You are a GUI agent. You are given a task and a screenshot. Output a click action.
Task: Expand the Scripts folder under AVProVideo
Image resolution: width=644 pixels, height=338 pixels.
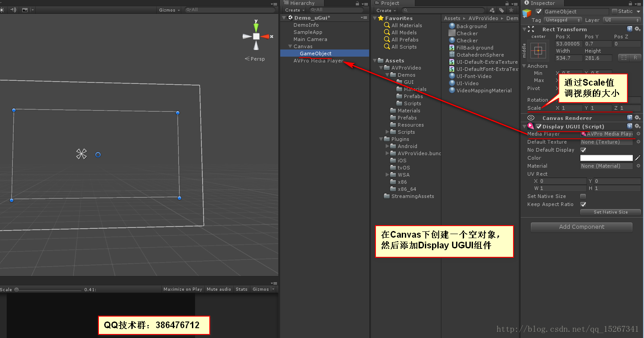tap(387, 132)
